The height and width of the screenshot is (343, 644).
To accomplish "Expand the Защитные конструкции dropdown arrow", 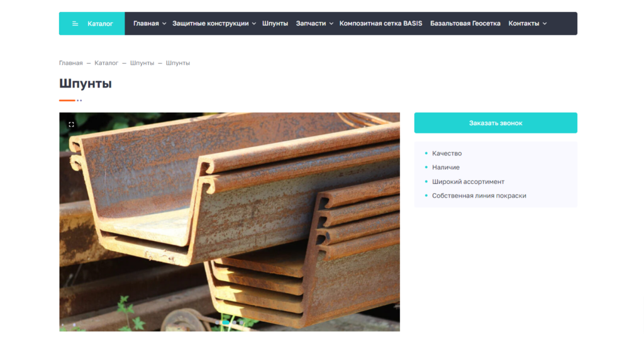I will click(254, 24).
